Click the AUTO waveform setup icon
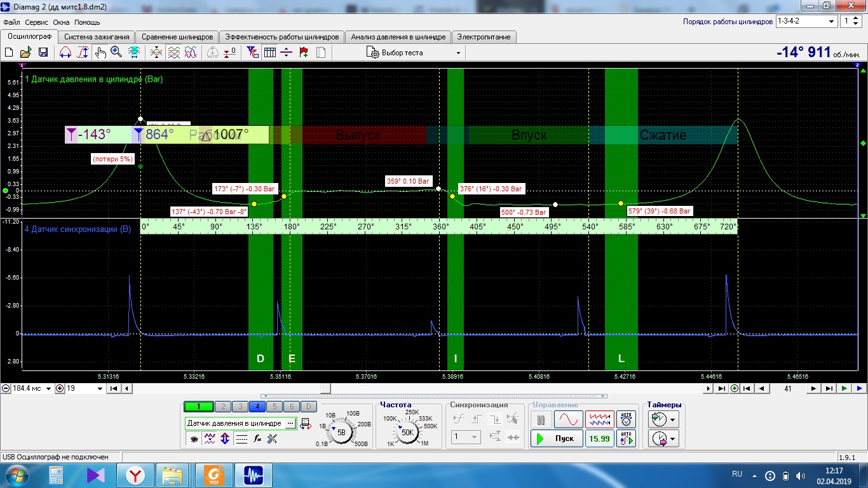The width and height of the screenshot is (868, 488). (627, 438)
